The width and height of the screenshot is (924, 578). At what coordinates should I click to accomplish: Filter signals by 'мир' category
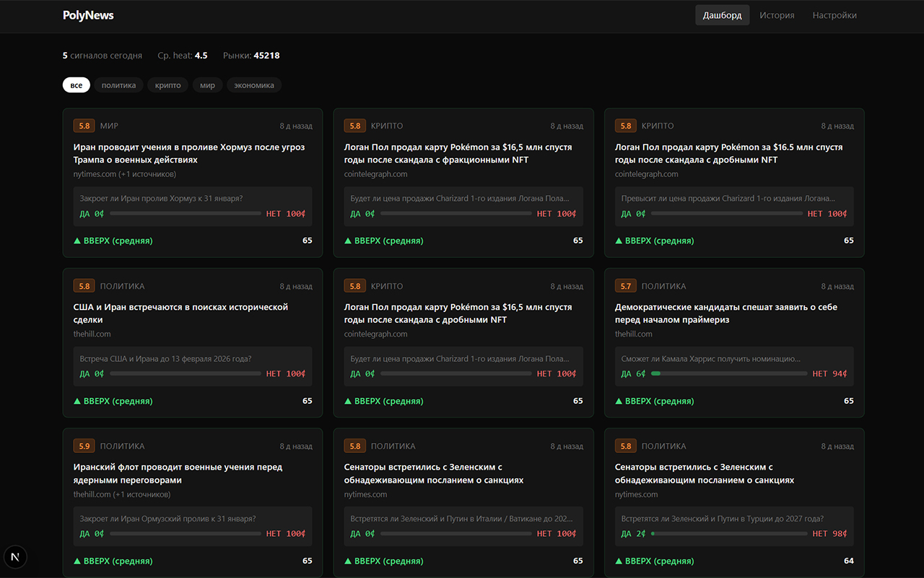[207, 85]
